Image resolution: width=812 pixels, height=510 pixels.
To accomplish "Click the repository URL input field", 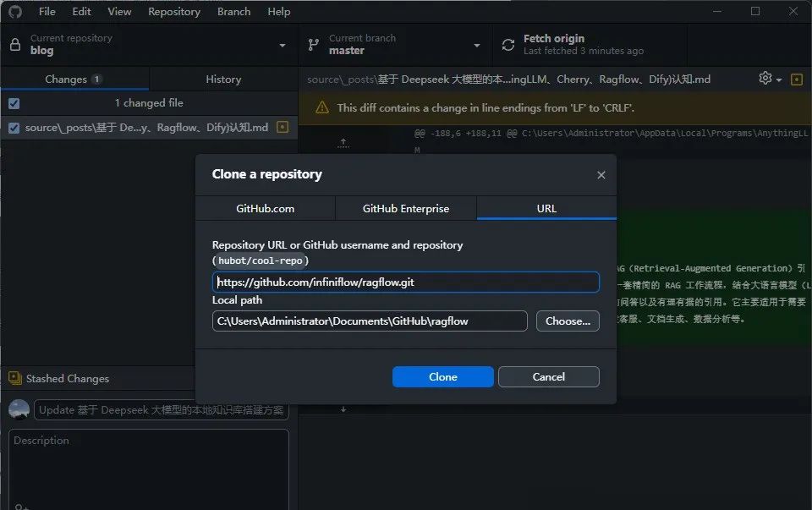I will [405, 282].
